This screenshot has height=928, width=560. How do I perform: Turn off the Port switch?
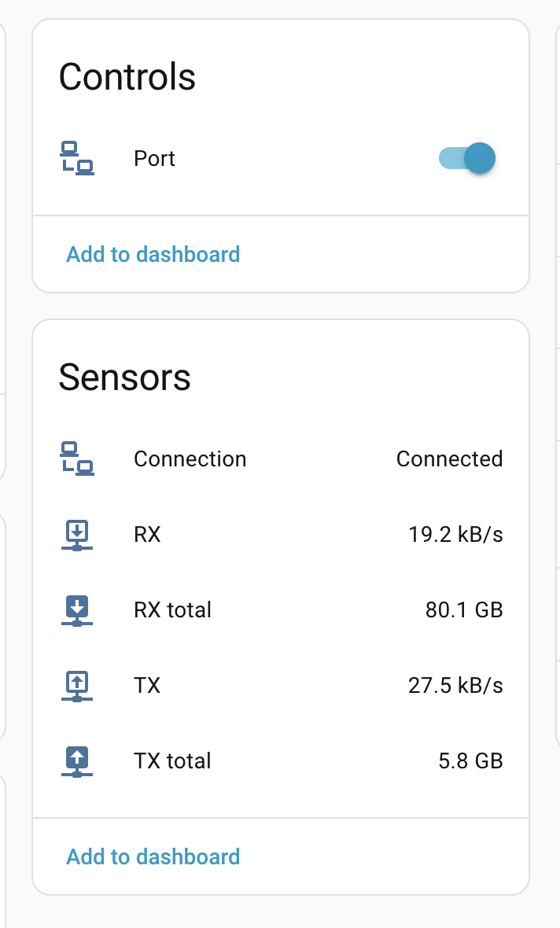[467, 158]
